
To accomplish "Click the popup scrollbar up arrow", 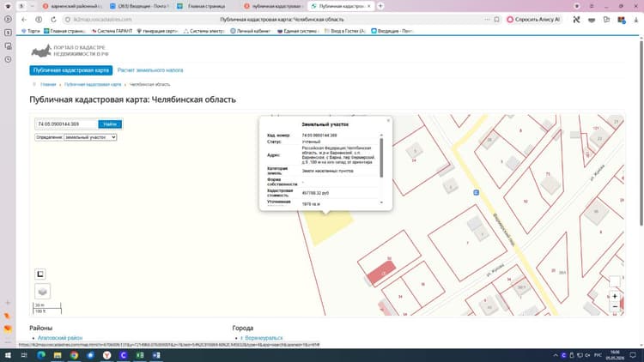I will click(381, 135).
